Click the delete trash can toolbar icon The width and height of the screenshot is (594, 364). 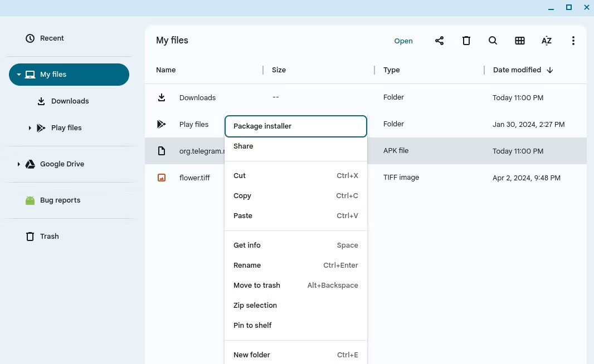click(466, 41)
